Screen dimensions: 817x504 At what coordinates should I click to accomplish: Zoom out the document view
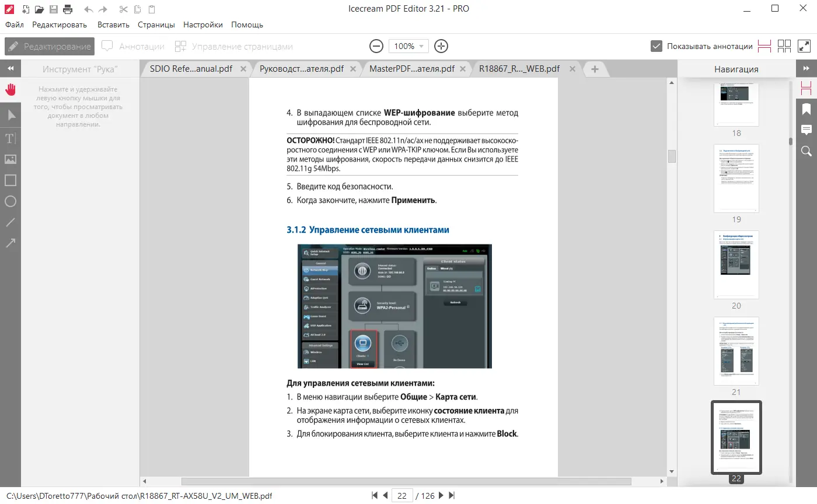point(376,45)
